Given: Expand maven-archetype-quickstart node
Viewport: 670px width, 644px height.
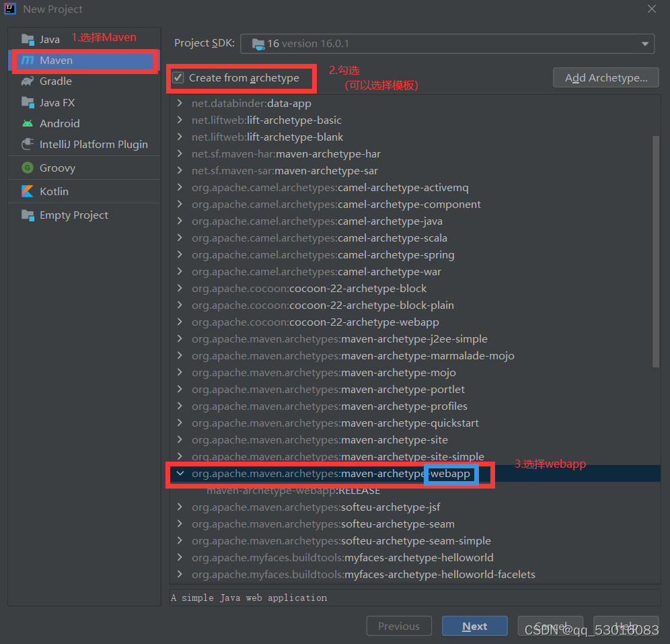Looking at the screenshot, I should 180,423.
